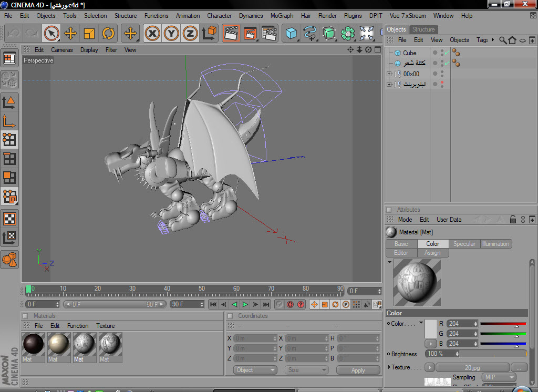Open the Object coordinate mode dropdown
The width and height of the screenshot is (538, 392).
[255, 370]
